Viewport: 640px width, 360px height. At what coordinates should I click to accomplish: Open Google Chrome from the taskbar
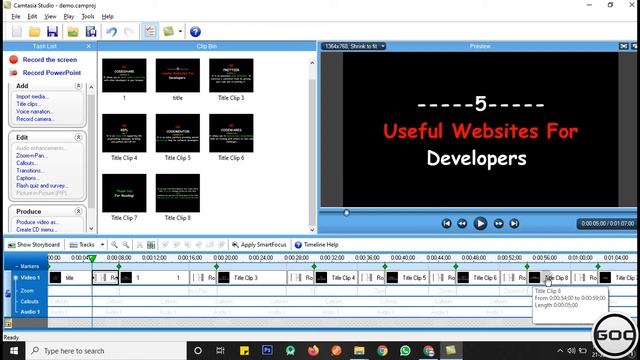pos(382,351)
